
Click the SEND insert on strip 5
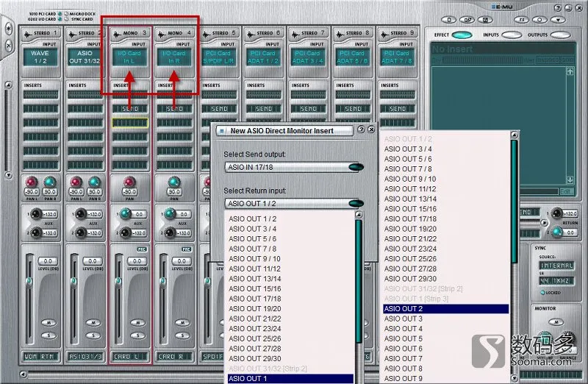pos(219,109)
